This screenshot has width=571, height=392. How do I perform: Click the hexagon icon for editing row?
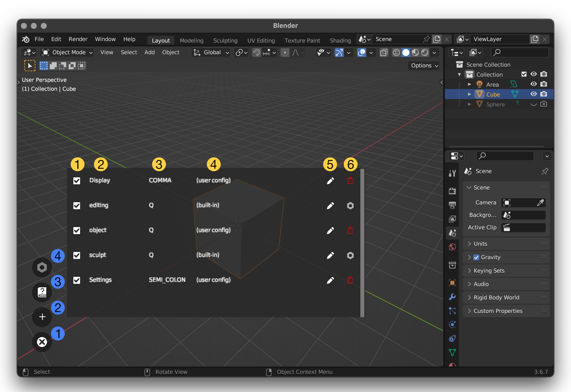coord(350,206)
